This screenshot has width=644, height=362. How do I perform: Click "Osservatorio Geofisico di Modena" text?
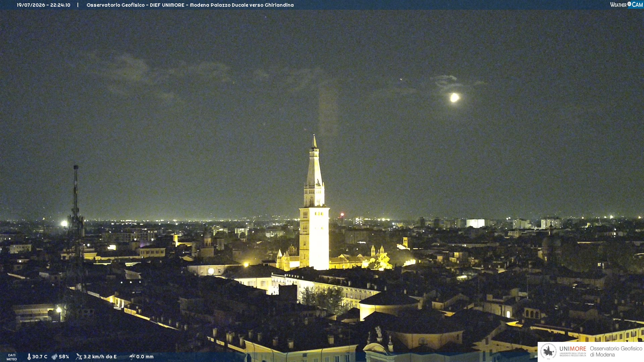click(x=616, y=352)
